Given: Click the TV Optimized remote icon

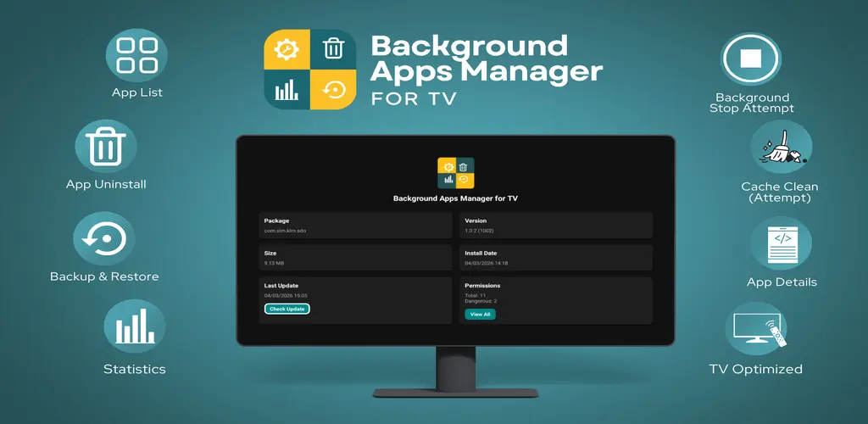Looking at the screenshot, I should [x=756, y=329].
